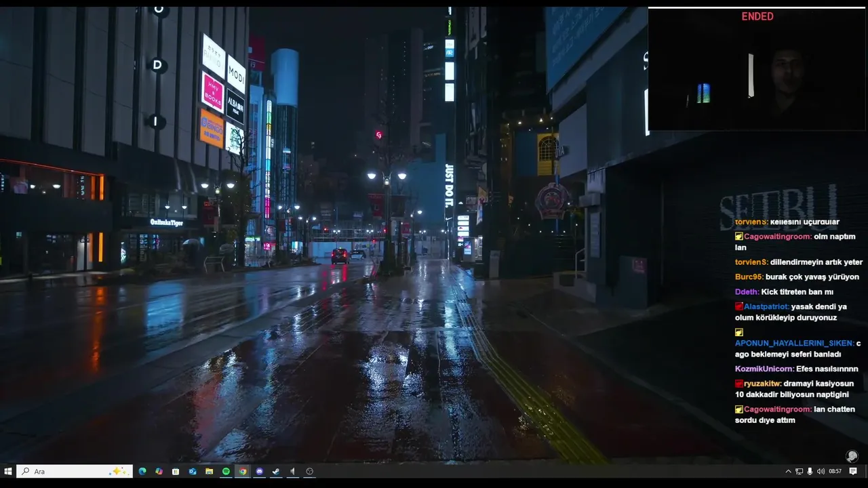Click the ENDED label on the stream overlay

(757, 16)
